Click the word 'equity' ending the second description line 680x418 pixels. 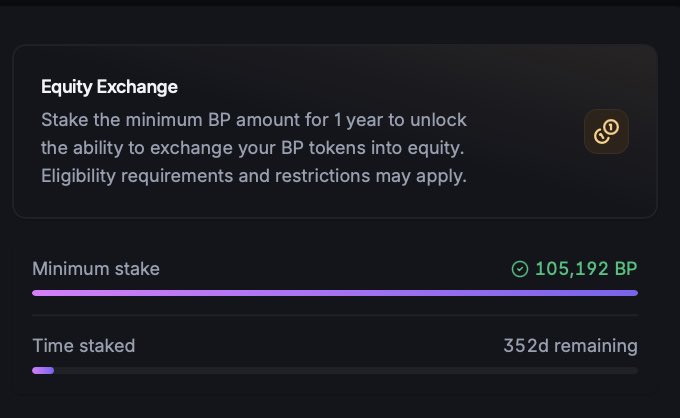pos(438,148)
